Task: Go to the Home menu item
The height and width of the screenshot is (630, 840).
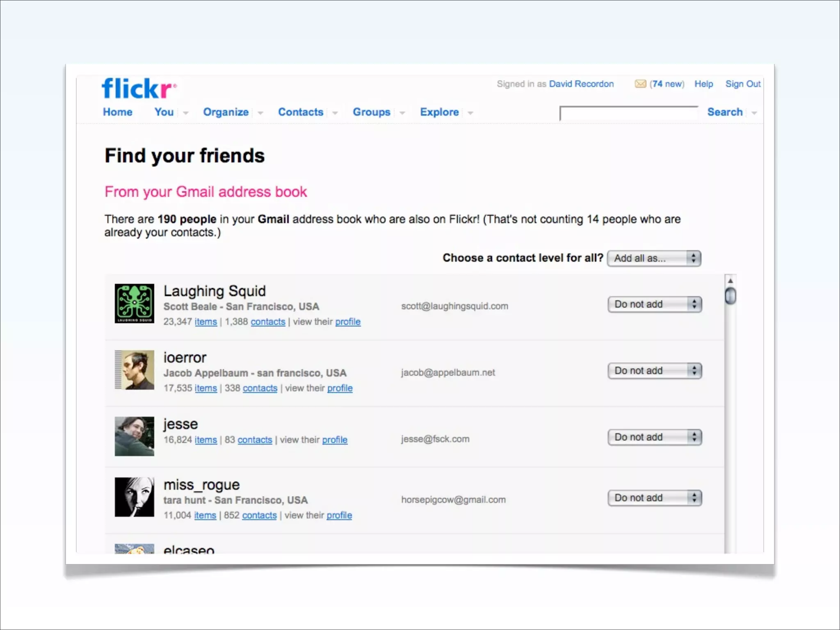Action: click(118, 112)
